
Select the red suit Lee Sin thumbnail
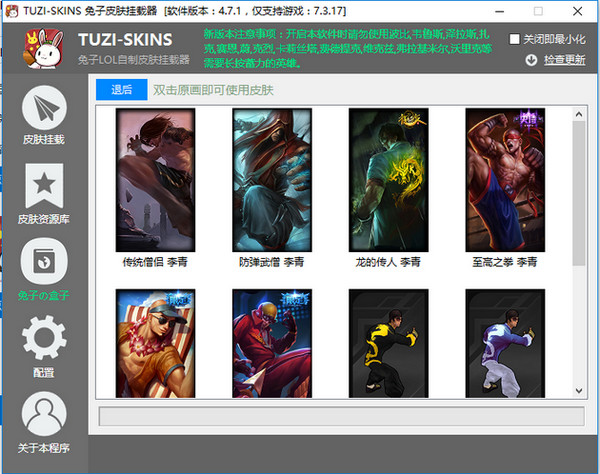tap(272, 343)
